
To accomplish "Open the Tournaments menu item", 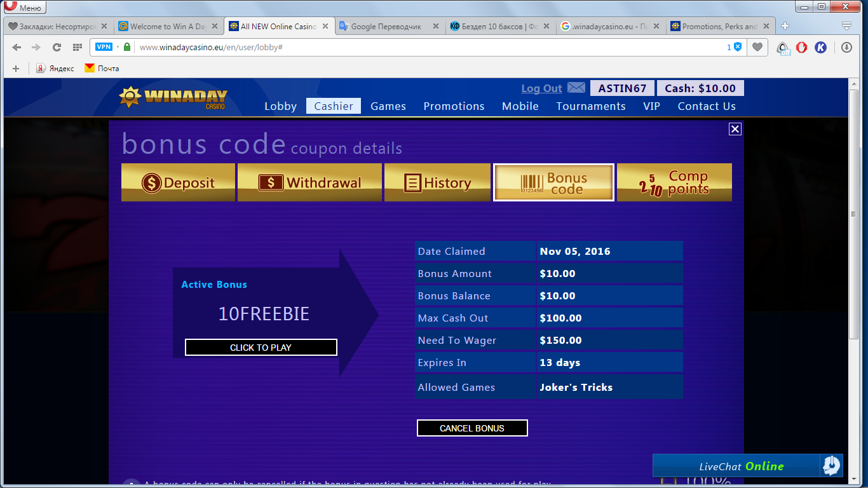I will pos(591,106).
